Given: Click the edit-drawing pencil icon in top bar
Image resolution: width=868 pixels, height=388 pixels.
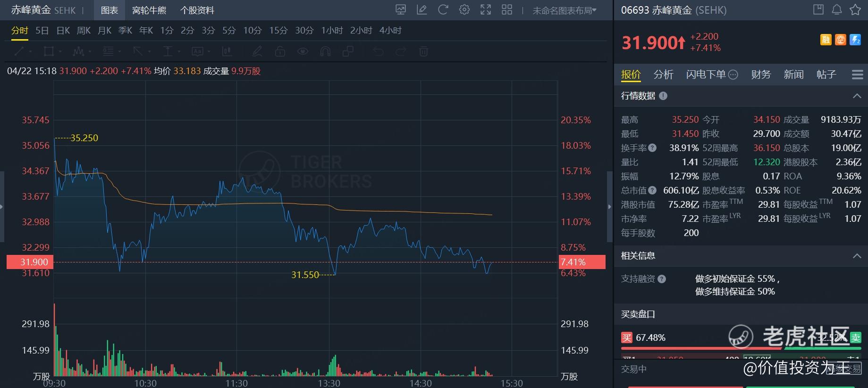Looking at the screenshot, I should tap(421, 9).
